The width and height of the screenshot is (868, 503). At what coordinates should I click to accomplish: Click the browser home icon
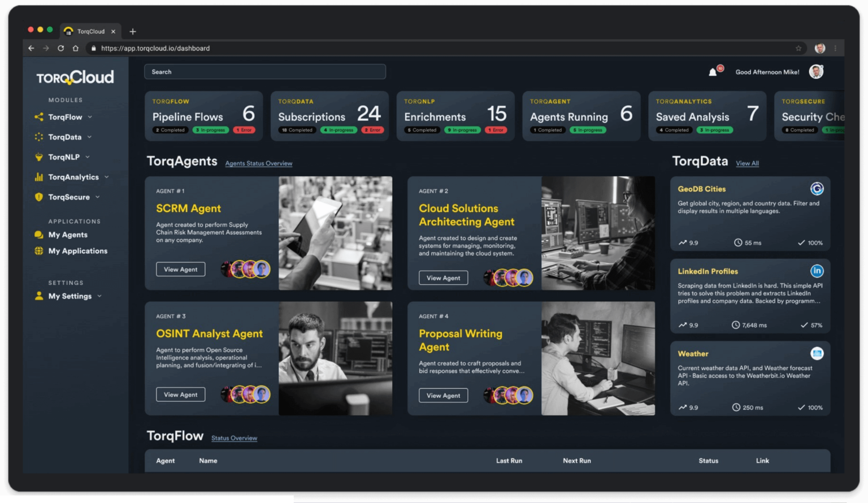(x=76, y=49)
